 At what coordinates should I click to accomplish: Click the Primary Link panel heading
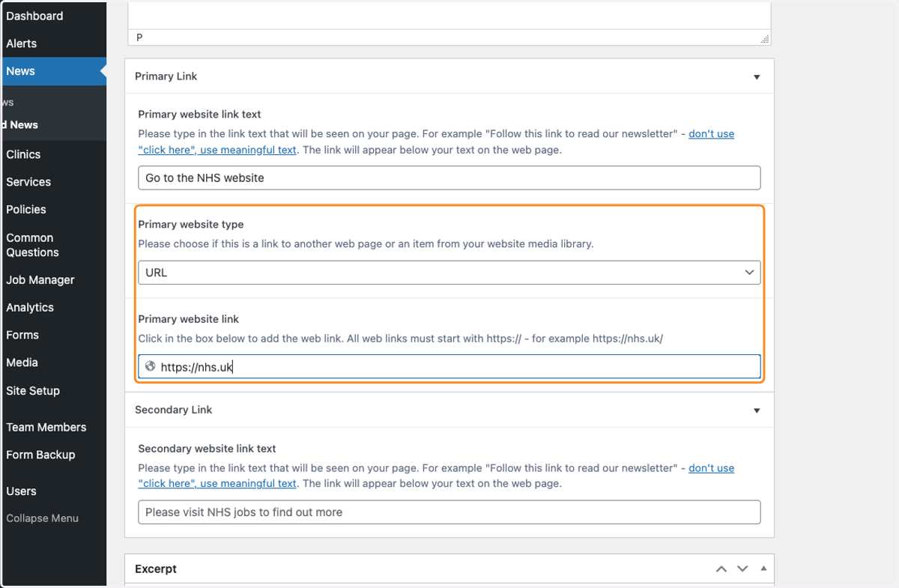pos(166,76)
